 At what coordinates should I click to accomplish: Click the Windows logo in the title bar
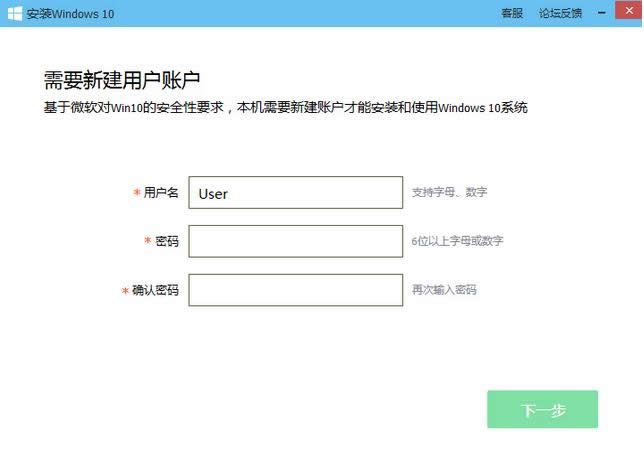coord(14,13)
